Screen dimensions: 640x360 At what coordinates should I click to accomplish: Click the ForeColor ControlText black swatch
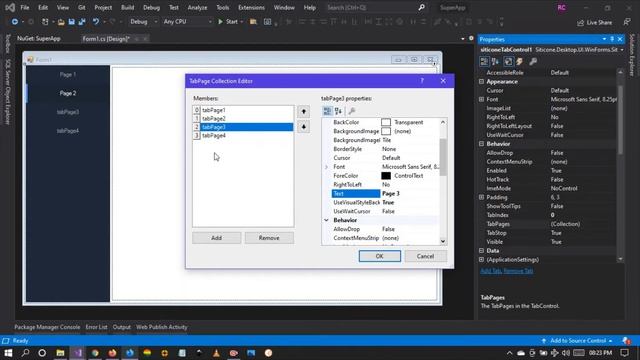(386, 176)
